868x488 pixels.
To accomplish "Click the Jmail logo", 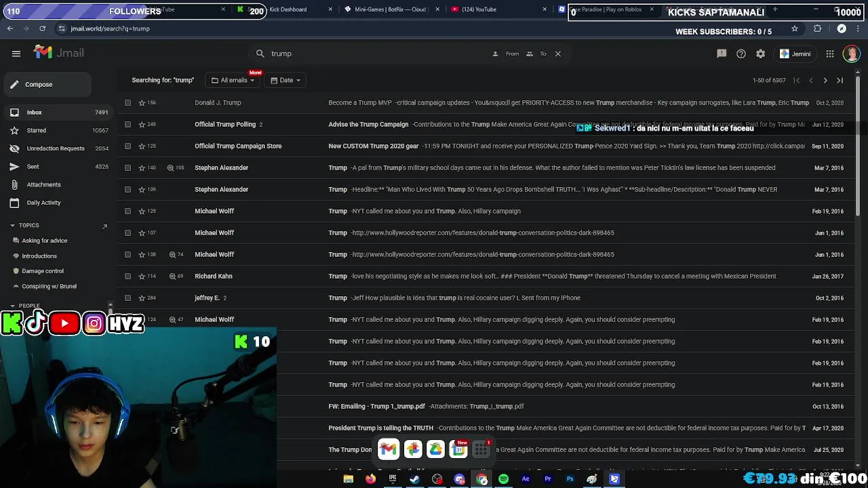I will point(59,53).
